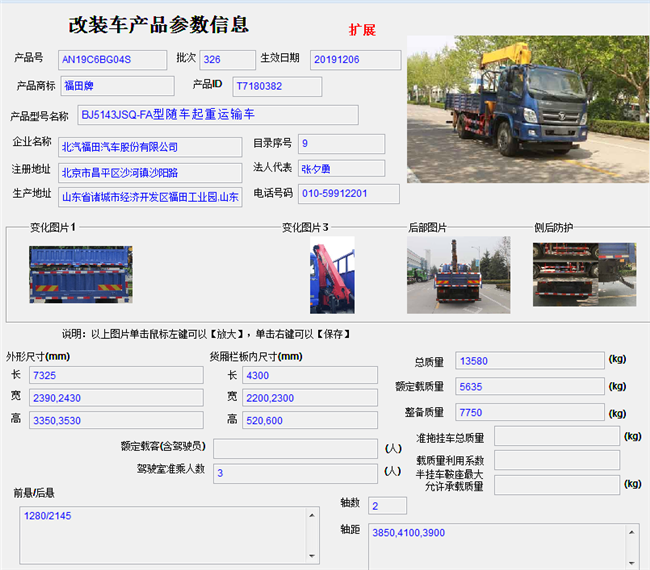Screen dimensions: 650x570
Task: Enlarge the 变化图片3 red crane thumbnail
Action: pos(331,274)
